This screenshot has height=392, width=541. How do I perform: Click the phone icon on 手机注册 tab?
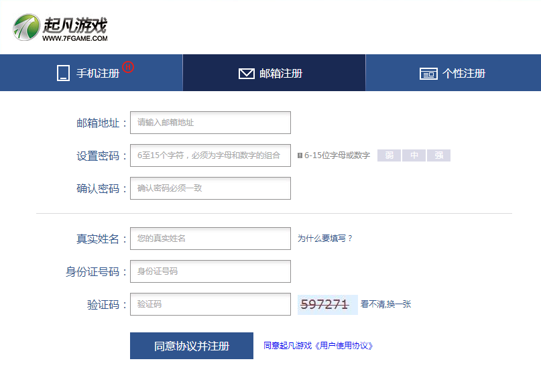point(64,72)
